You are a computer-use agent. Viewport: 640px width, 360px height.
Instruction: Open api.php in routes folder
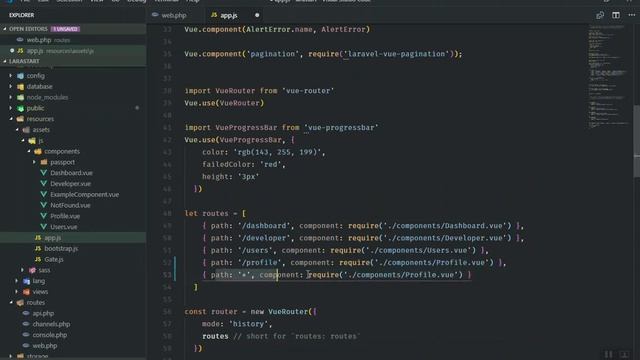(43, 313)
